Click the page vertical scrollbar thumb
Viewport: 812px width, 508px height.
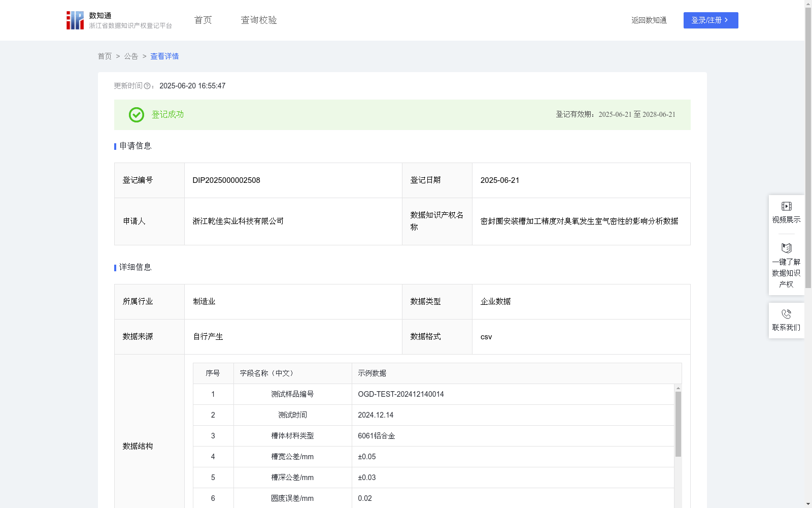(x=808, y=148)
